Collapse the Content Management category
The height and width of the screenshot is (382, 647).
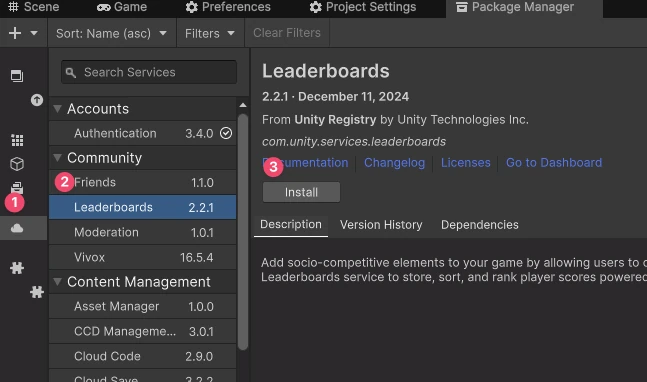click(x=57, y=282)
